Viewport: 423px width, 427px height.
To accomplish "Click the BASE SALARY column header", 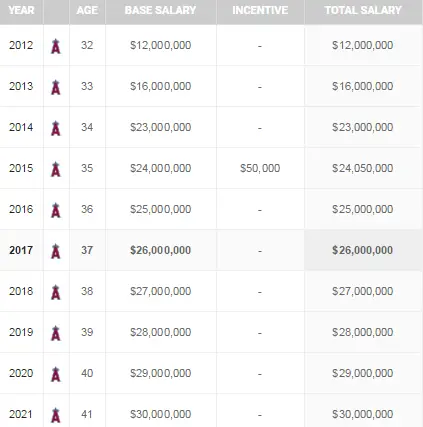I will click(x=160, y=10).
